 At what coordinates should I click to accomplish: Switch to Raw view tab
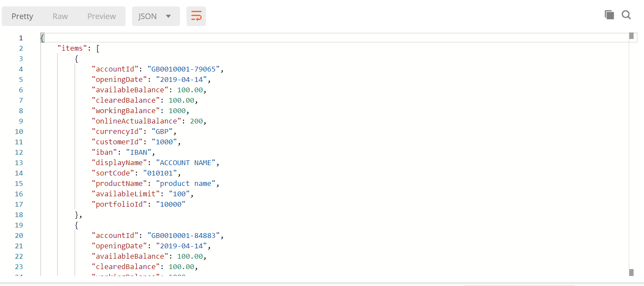(60, 16)
